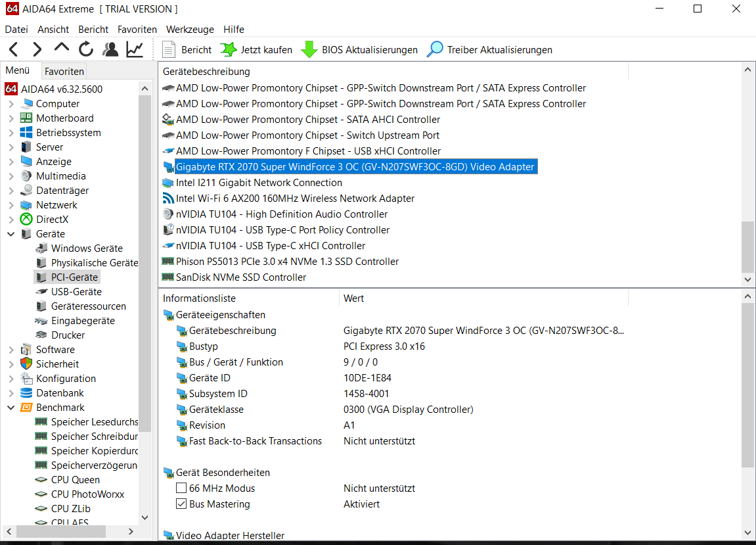This screenshot has width=756, height=545.
Task: Select Drucker in tree
Action: (x=68, y=335)
